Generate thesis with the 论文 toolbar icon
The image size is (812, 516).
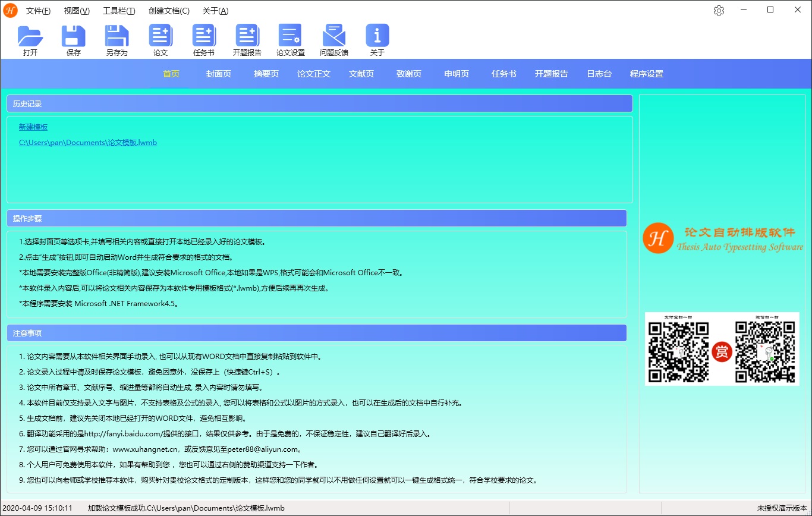pyautogui.click(x=160, y=40)
